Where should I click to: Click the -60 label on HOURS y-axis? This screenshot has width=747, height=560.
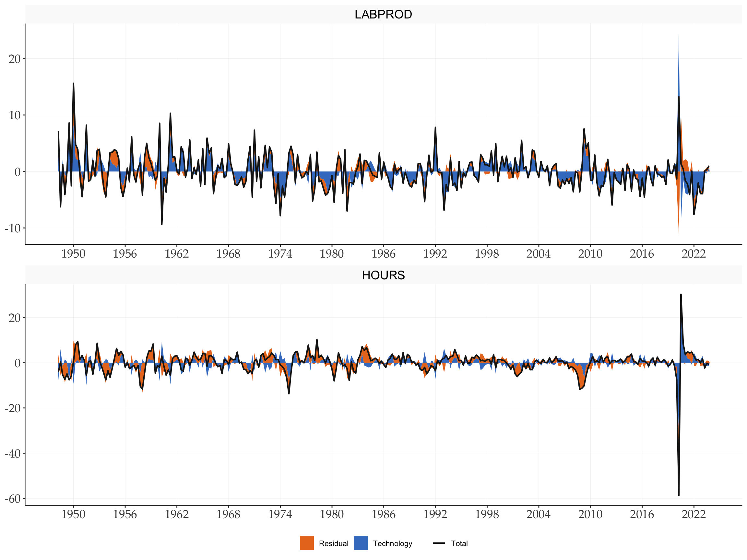(13, 499)
